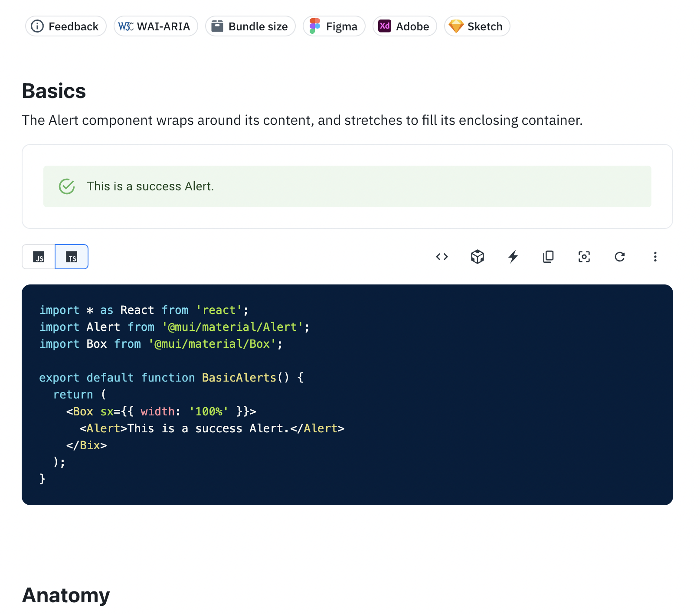
Task: Open the WAI-ARIA accessibility reference
Action: tap(155, 26)
